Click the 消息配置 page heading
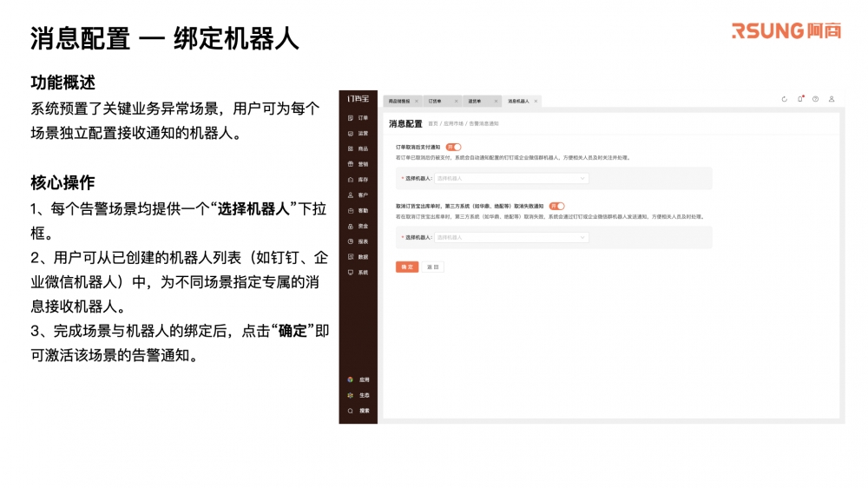The image size is (868, 488). click(x=405, y=123)
